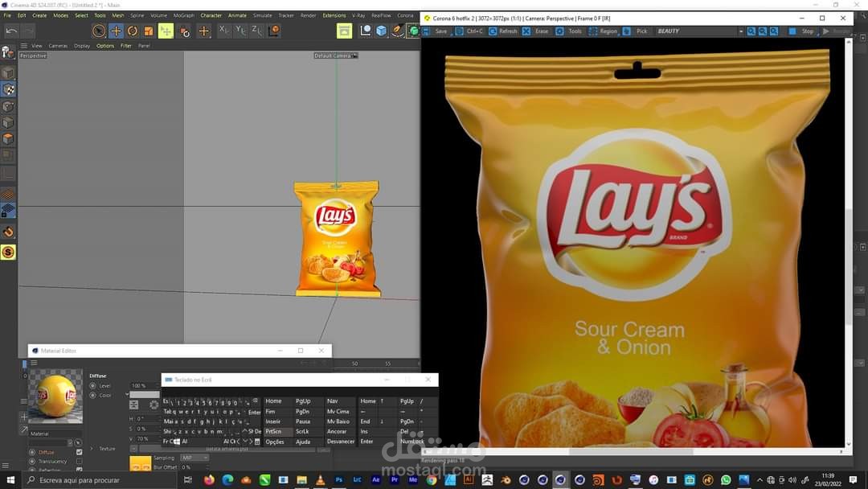The image size is (868, 489).
Task: Select the Texture mode icon in left sidebar
Action: point(8,89)
